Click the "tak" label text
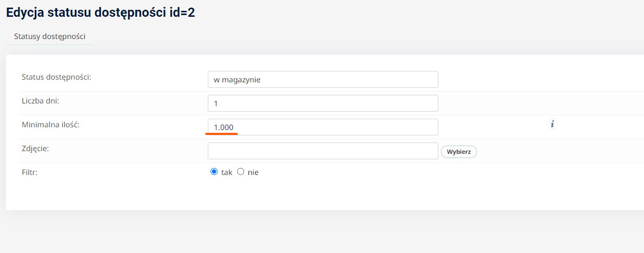The width and height of the screenshot is (644, 253). [227, 173]
